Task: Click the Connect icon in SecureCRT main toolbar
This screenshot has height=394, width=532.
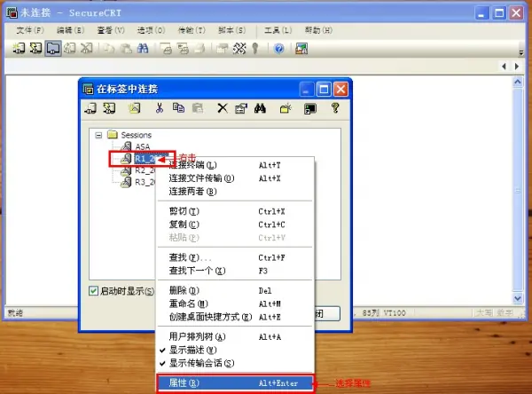Action: pos(19,49)
